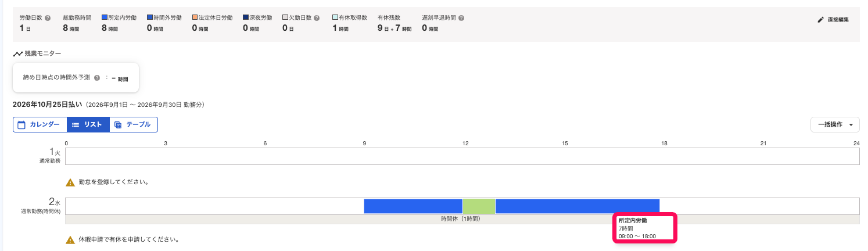This screenshot has height=251, width=868.
Task: Click the 休暇申請で有休を申請してください warning message
Action: pos(128,239)
